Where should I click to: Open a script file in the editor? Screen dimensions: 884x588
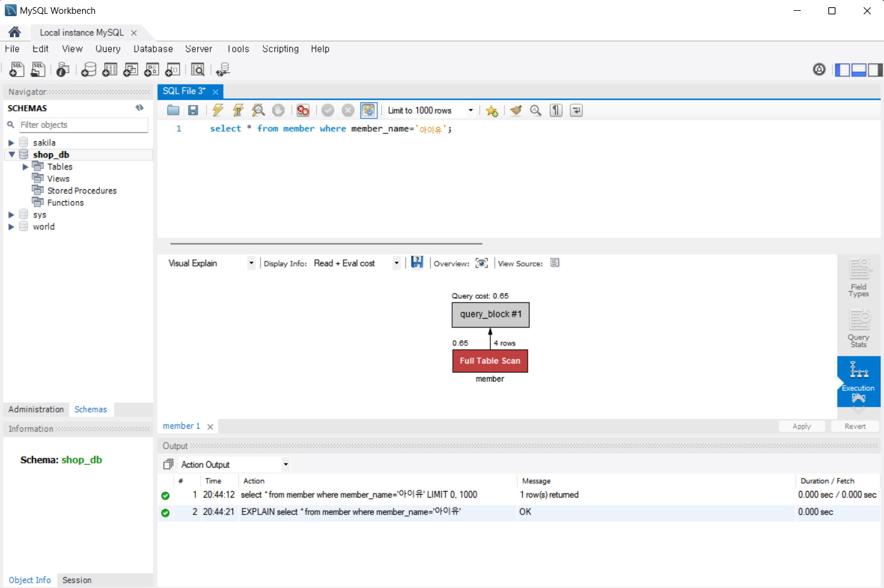(x=173, y=110)
